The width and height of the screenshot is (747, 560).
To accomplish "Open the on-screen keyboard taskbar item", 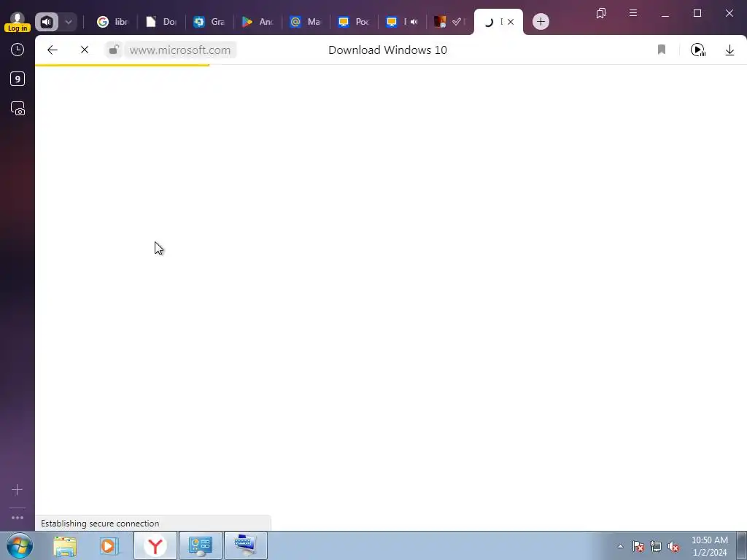I will [x=245, y=545].
